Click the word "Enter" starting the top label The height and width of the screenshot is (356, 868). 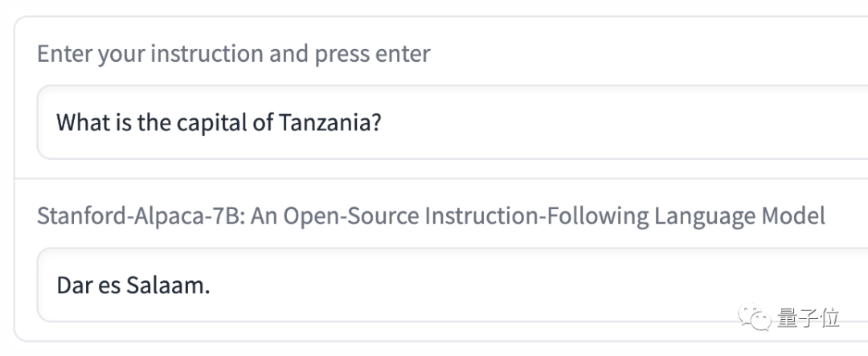coord(64,54)
